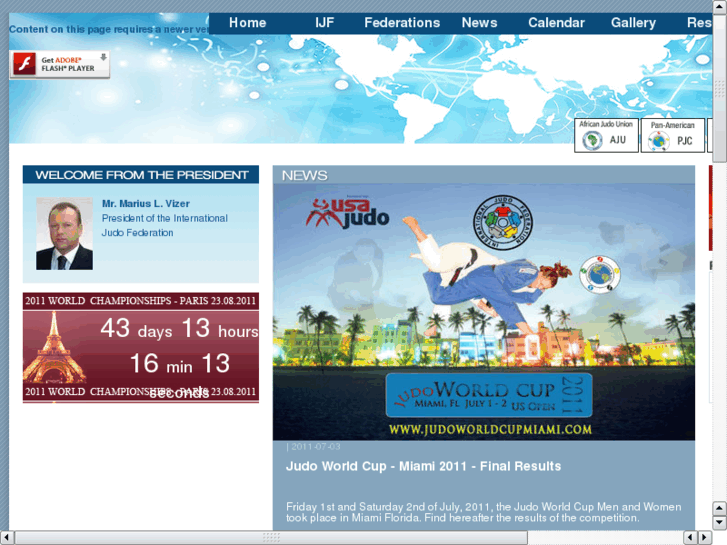Screen dimensions: 727x545
Task: Click the Get Adobe Flash Player button
Action: 60,64
